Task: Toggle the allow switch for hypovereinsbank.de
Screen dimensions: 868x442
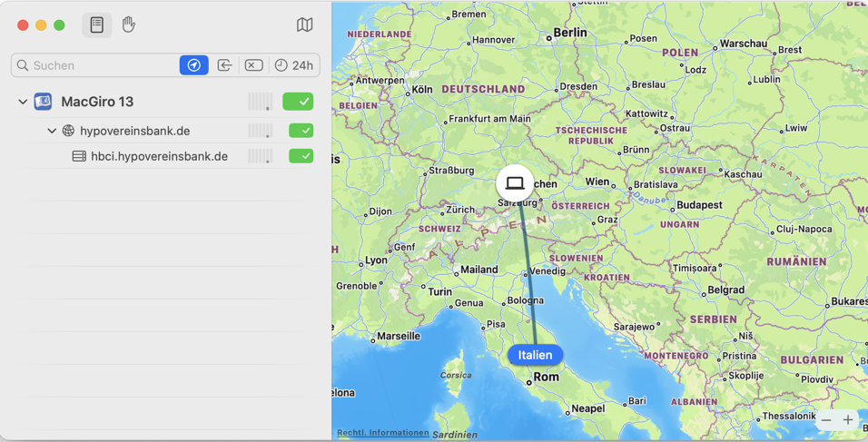Action: coord(301,131)
